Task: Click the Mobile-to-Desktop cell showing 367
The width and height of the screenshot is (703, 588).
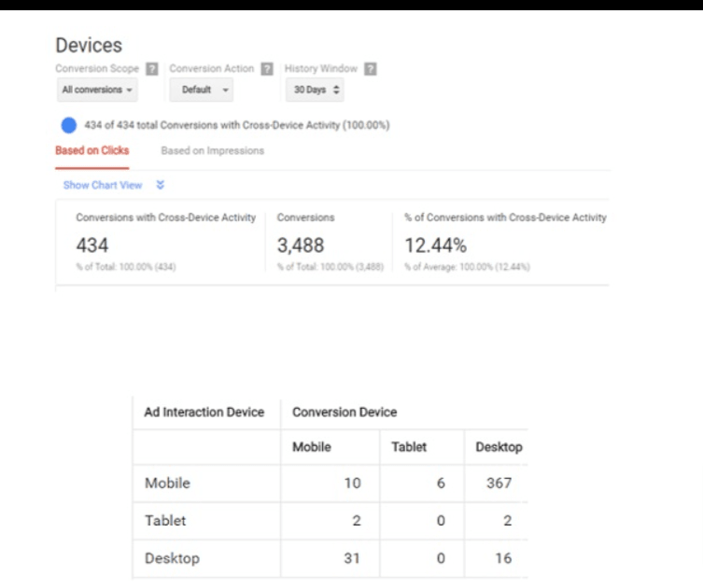Action: (x=497, y=483)
